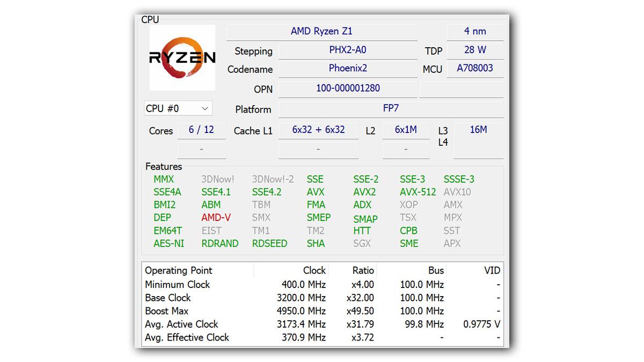The height and width of the screenshot is (362, 644).
Task: Click the Phoenix2 codename value
Action: click(348, 69)
